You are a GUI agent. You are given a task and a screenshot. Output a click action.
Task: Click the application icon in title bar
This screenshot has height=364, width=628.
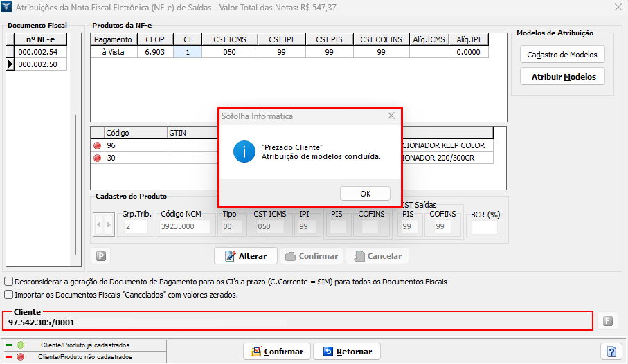8,7
